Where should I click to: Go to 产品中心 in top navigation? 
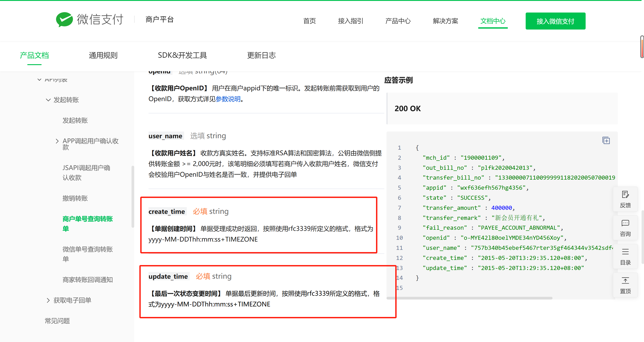(x=398, y=21)
